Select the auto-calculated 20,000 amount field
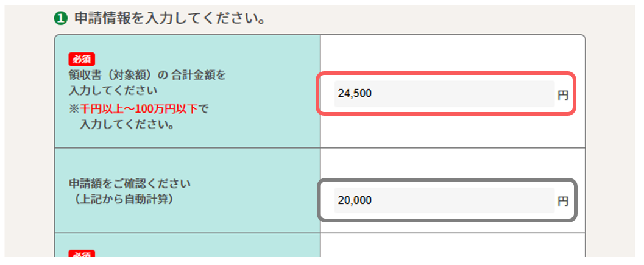 [x=444, y=200]
